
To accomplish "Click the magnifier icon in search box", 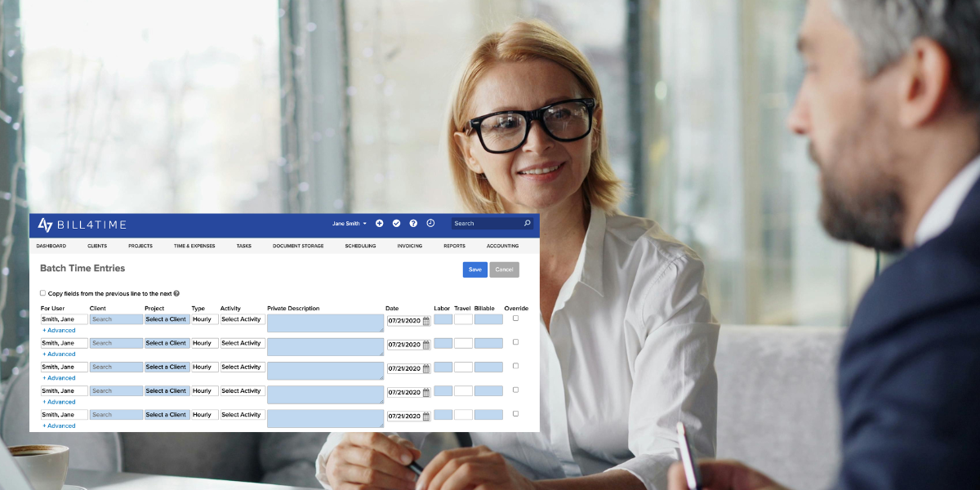I will [x=528, y=223].
